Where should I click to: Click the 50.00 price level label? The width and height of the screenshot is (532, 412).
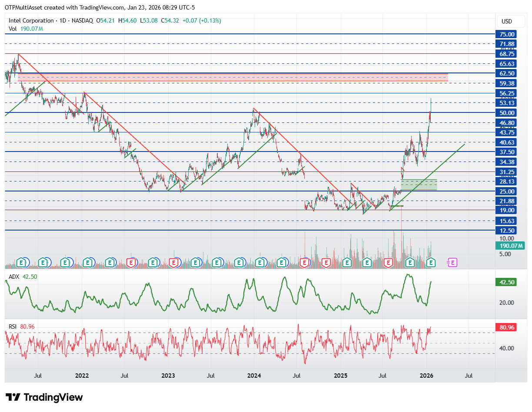[507, 113]
